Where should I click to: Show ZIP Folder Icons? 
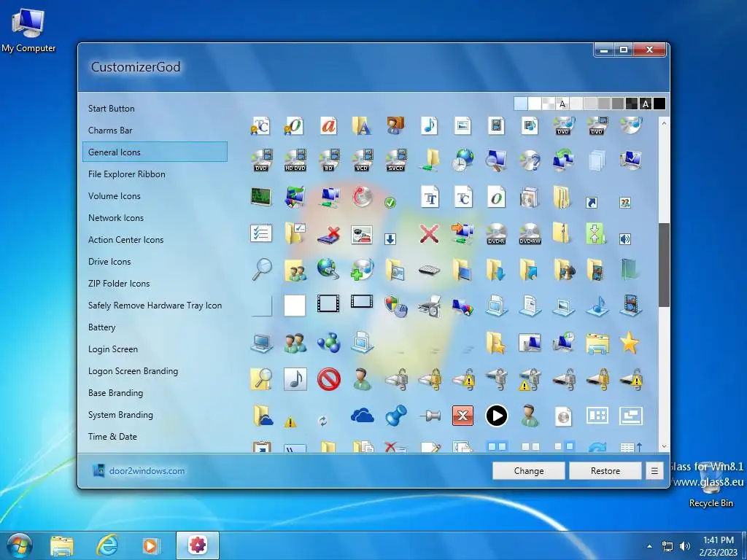119,284
